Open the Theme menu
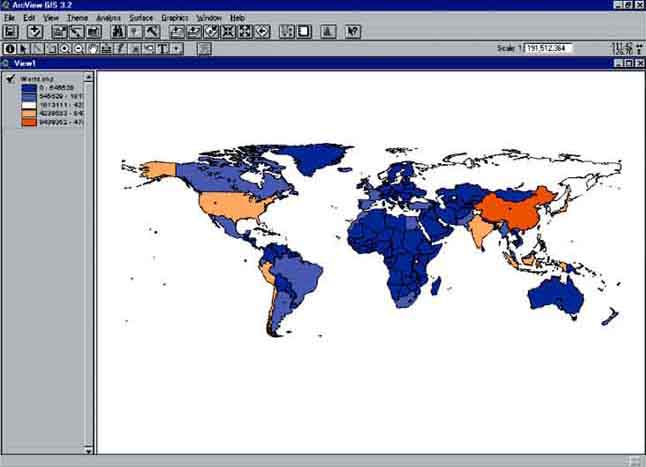646x467 pixels. (x=77, y=18)
